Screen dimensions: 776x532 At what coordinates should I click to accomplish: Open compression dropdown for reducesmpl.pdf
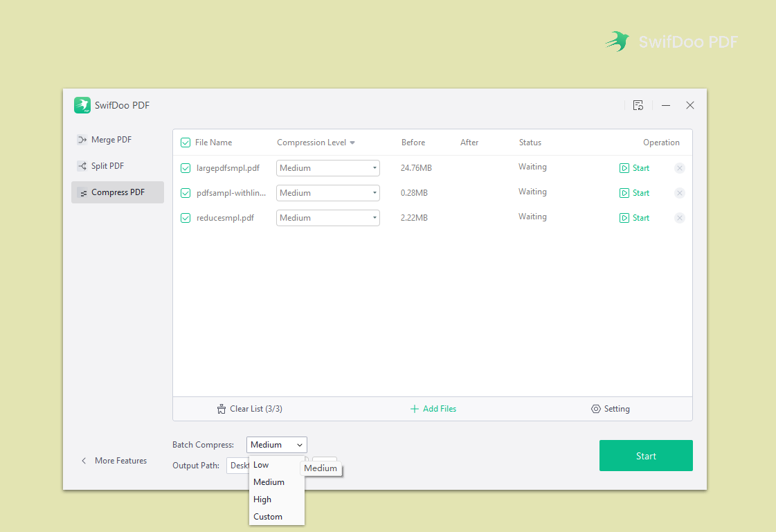click(x=327, y=218)
